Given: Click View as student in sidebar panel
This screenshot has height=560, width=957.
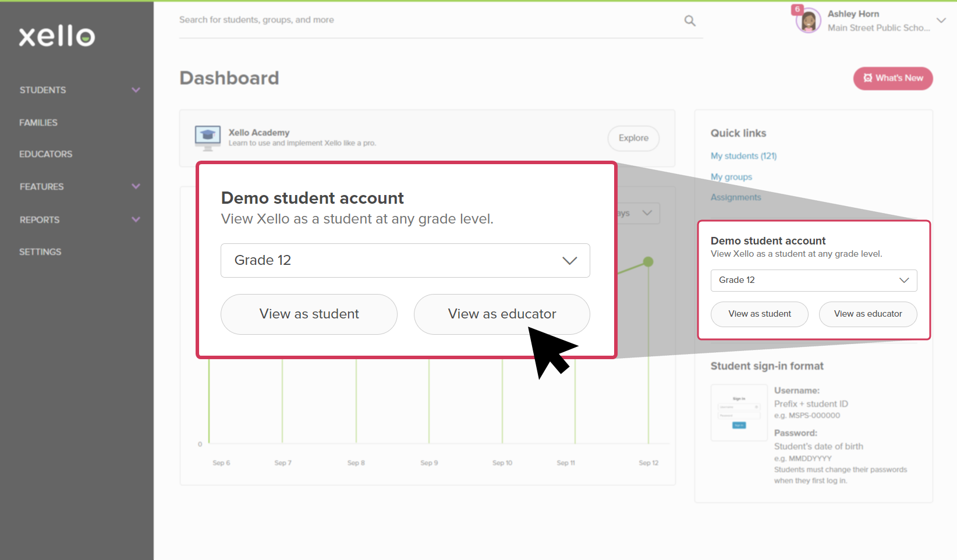Looking at the screenshot, I should (x=760, y=314).
